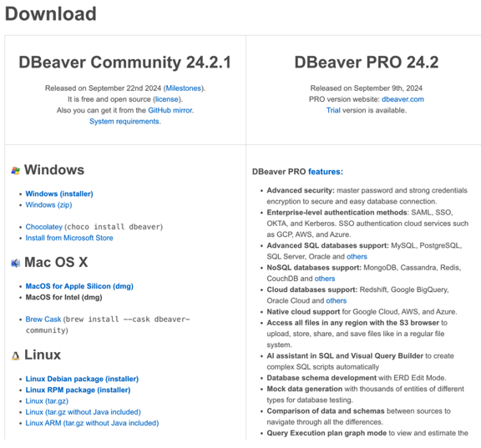The image size is (481, 448).
Task: Click the Windows logo icon
Action: pos(15,170)
